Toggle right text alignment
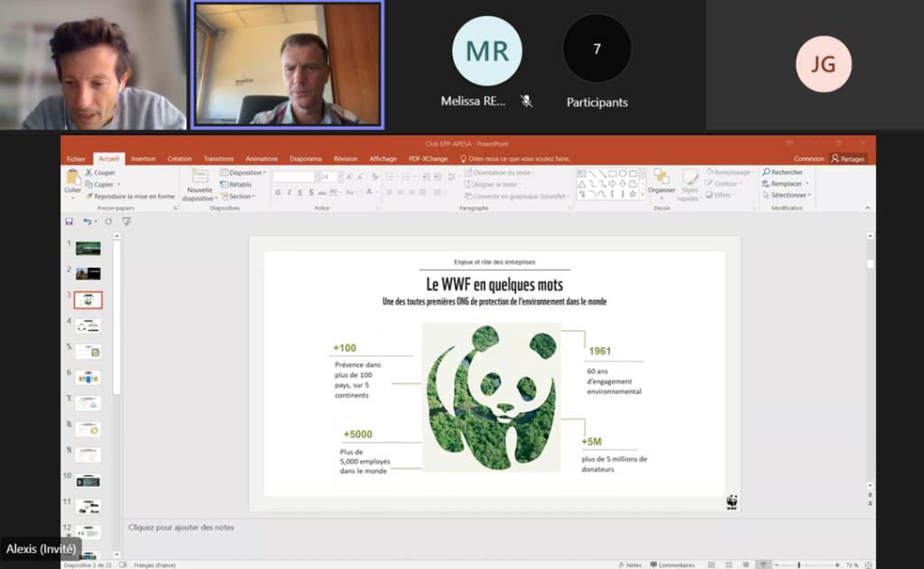Viewport: 924px width, 569px height. tap(411, 193)
